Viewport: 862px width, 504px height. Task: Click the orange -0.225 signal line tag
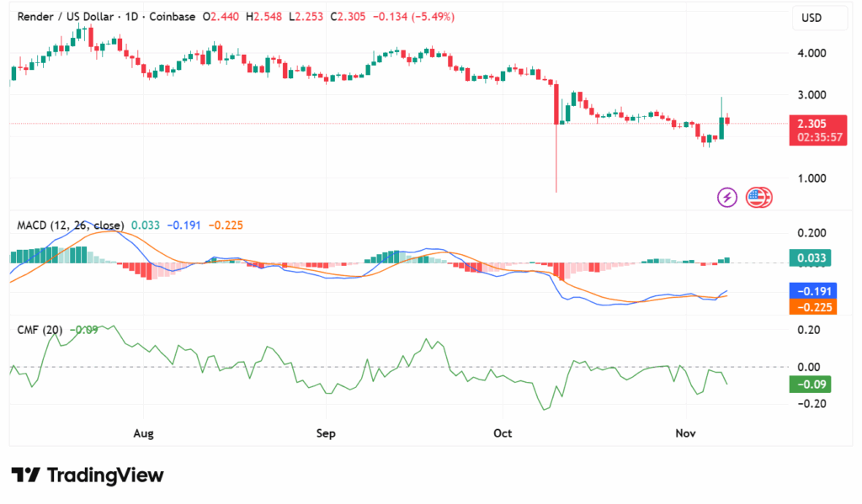(811, 307)
